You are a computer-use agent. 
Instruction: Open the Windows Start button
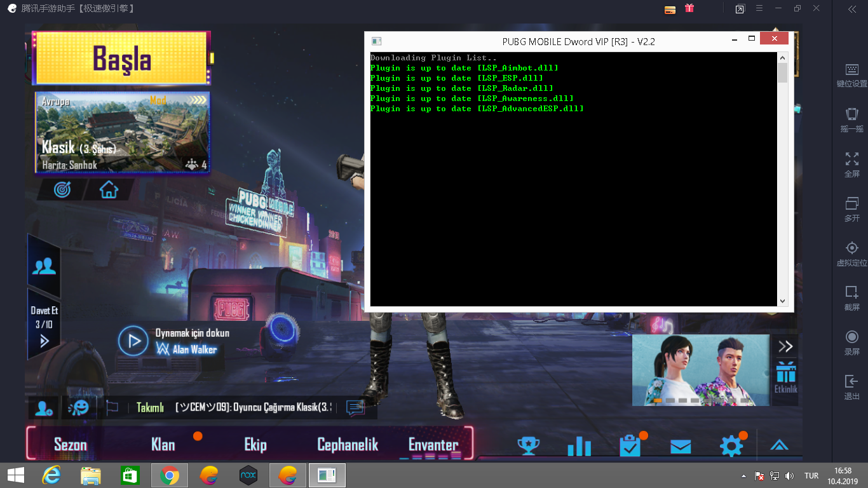[15, 475]
